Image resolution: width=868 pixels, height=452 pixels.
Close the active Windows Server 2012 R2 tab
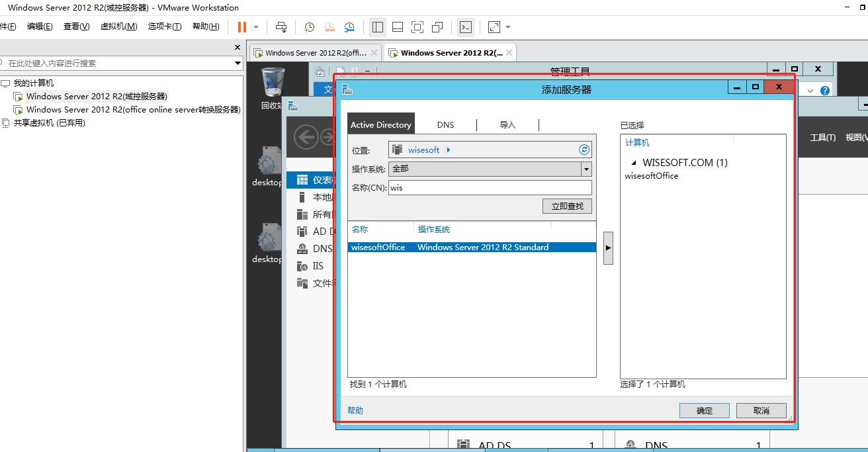point(509,53)
